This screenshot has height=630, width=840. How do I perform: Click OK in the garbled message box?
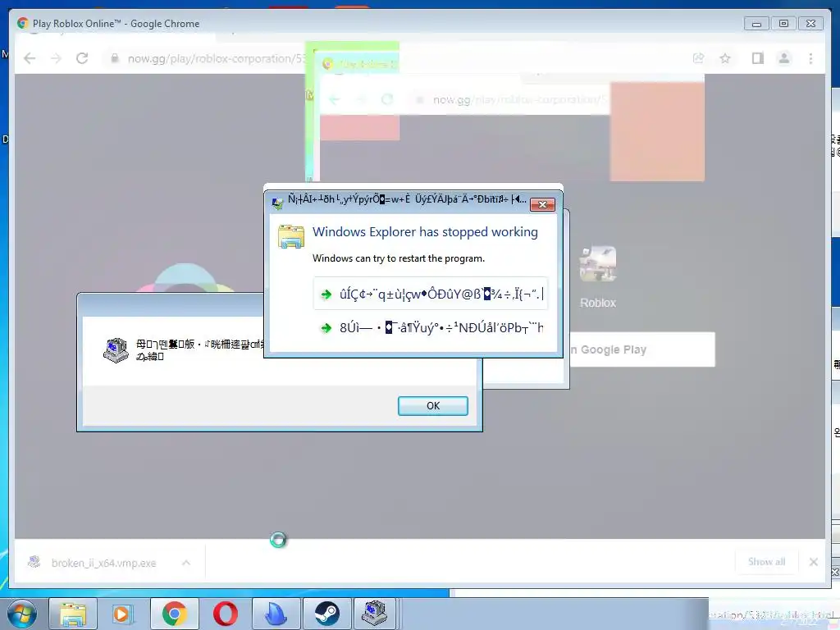[x=433, y=405]
